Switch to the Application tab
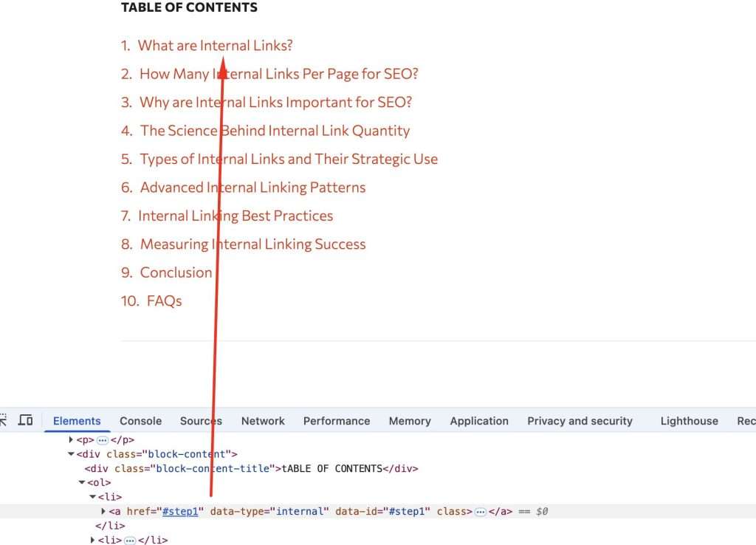 click(479, 421)
